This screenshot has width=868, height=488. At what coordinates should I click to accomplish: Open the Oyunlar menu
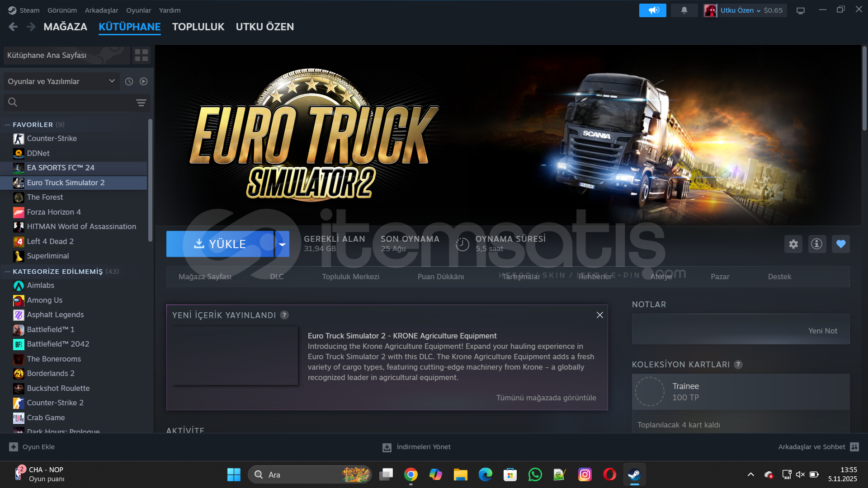(x=138, y=10)
